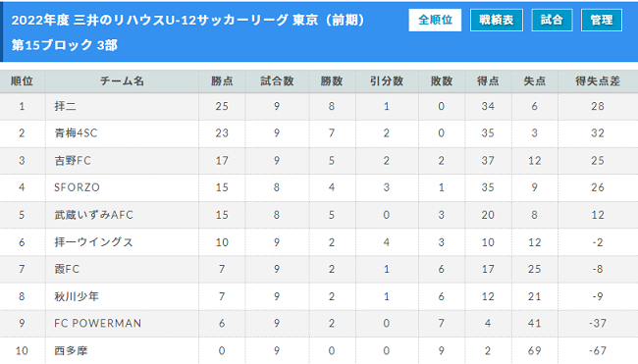
Task: Select the 全順位 tab
Action: (x=435, y=20)
